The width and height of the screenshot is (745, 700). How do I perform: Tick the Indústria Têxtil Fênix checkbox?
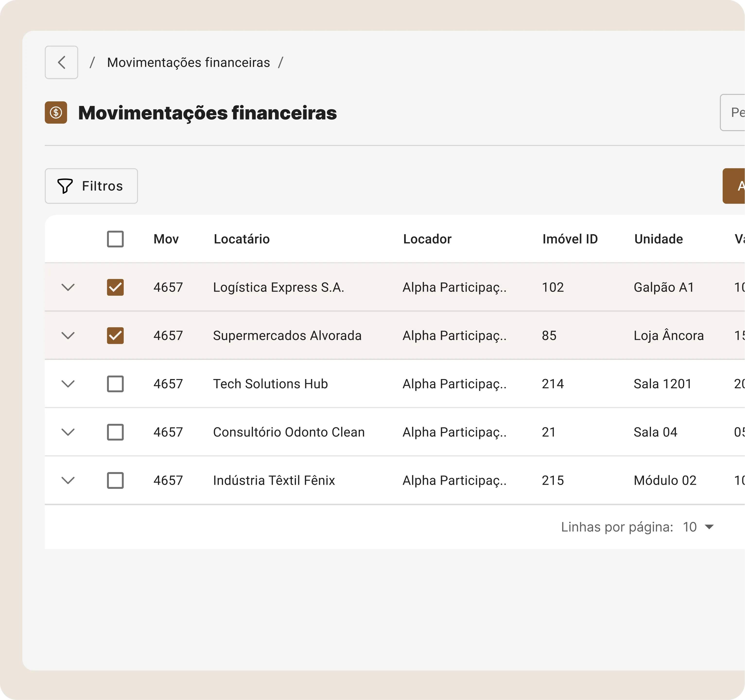click(115, 480)
